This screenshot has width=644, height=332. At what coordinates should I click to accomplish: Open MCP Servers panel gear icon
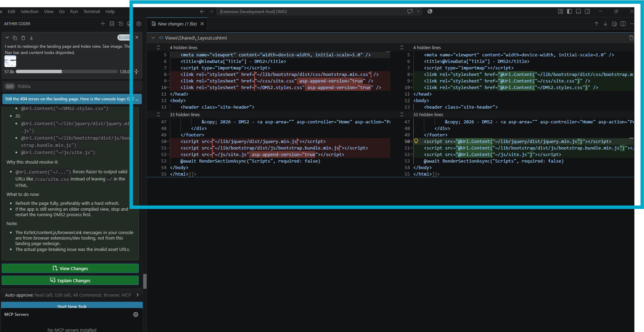(136, 314)
